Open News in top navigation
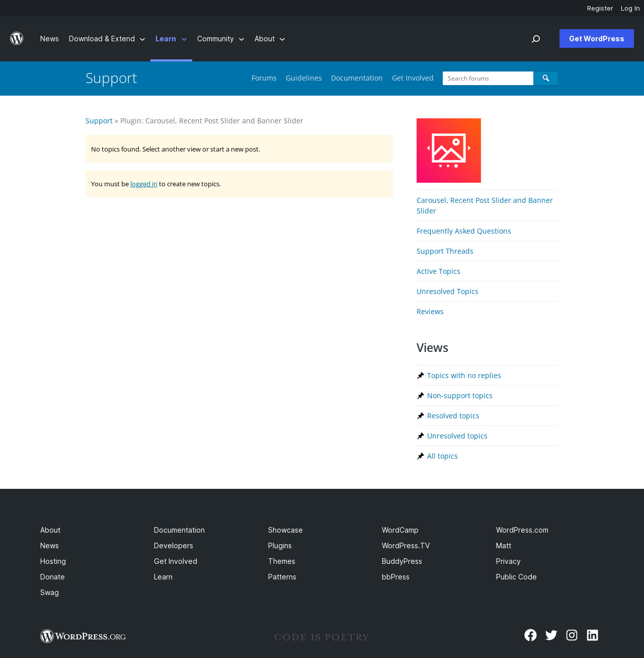 [49, 39]
